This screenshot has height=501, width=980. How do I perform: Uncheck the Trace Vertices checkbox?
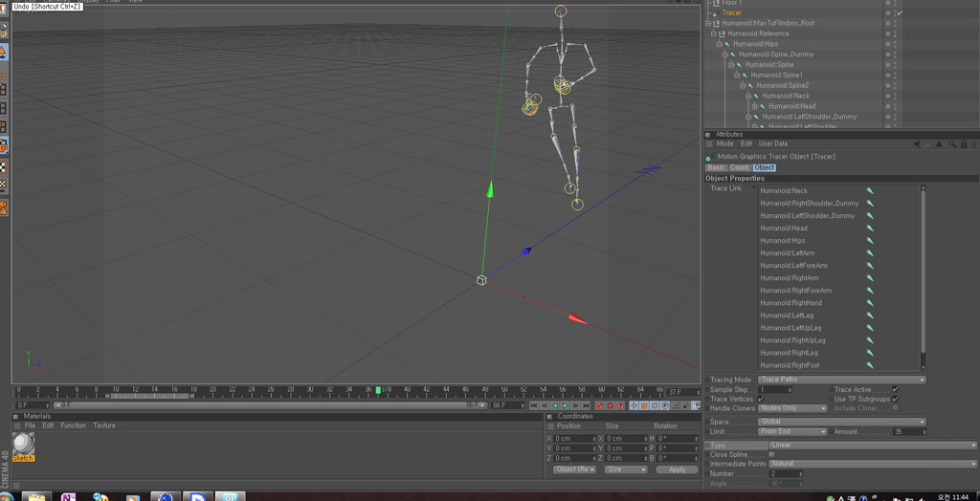pos(761,399)
